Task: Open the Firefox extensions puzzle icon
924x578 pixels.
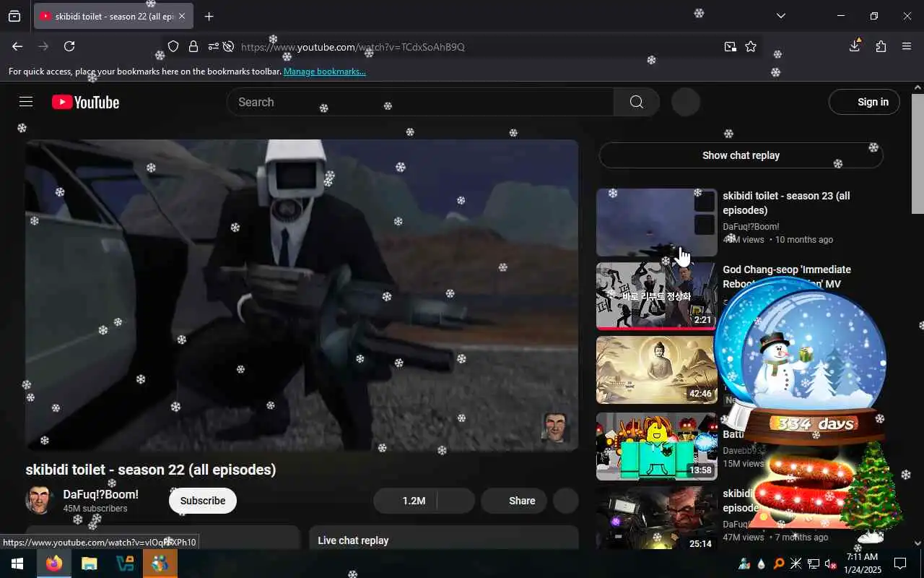Action: pos(881,46)
